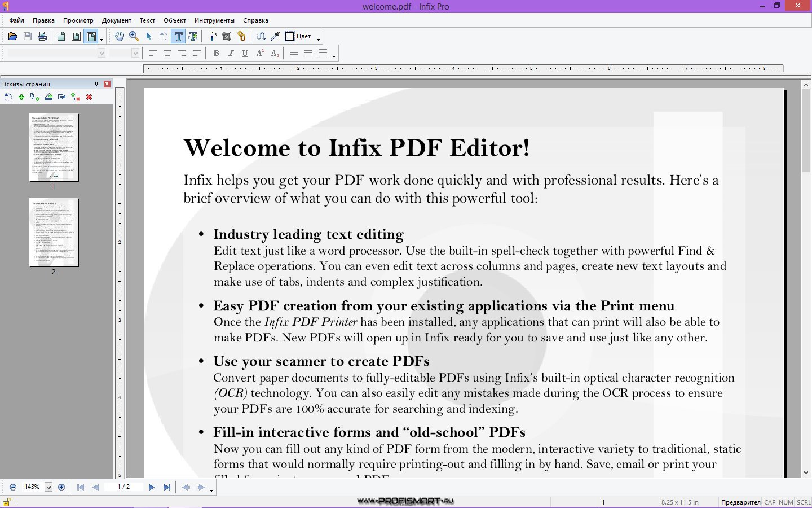The width and height of the screenshot is (812, 508).
Task: Open the zoom percentage dropdown
Action: (x=48, y=487)
